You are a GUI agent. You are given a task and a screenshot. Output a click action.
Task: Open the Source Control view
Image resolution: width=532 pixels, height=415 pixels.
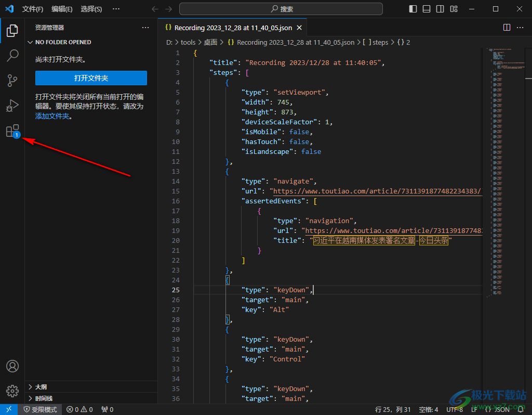click(x=12, y=81)
